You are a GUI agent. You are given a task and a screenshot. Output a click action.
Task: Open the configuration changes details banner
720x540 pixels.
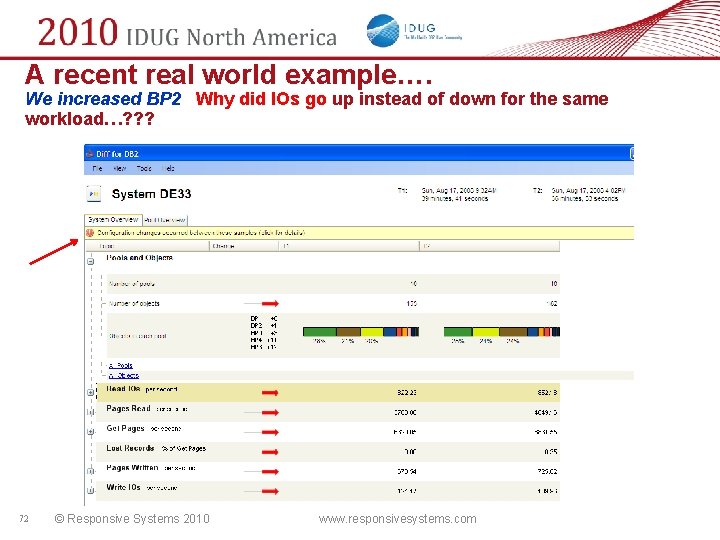(359, 233)
